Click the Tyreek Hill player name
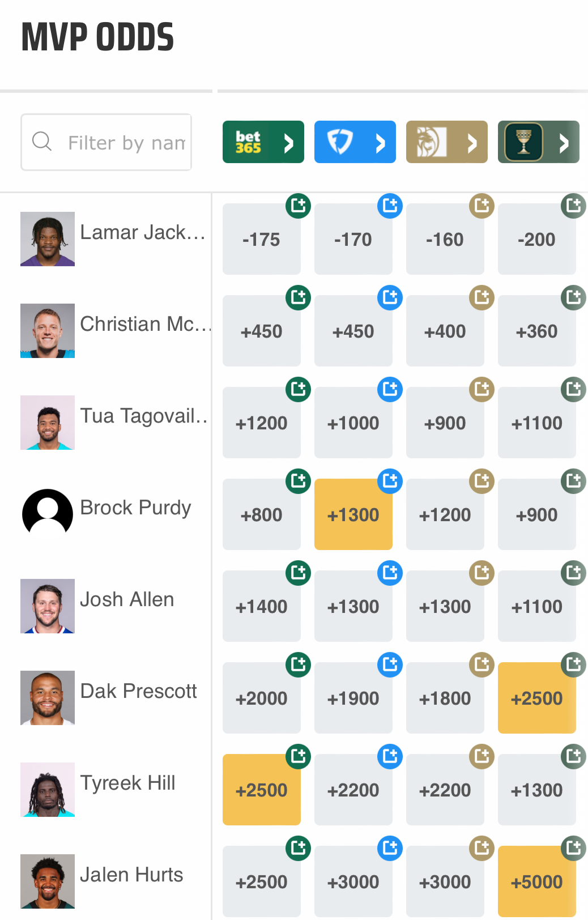The height and width of the screenshot is (920, 588). click(127, 783)
